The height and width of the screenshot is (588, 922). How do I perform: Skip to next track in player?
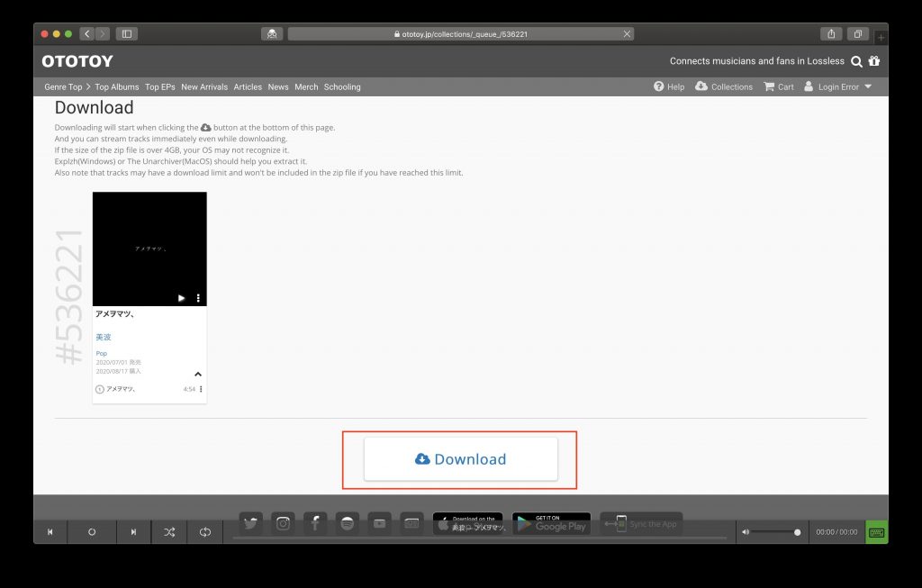pos(133,531)
